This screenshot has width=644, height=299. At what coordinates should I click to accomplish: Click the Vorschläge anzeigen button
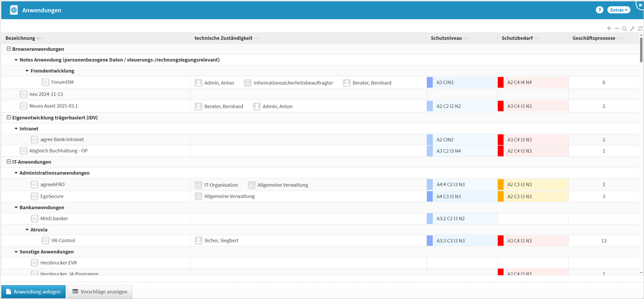click(x=100, y=292)
